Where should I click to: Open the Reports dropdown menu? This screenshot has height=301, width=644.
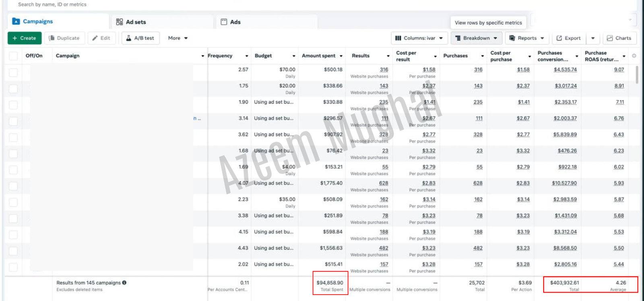(526, 38)
